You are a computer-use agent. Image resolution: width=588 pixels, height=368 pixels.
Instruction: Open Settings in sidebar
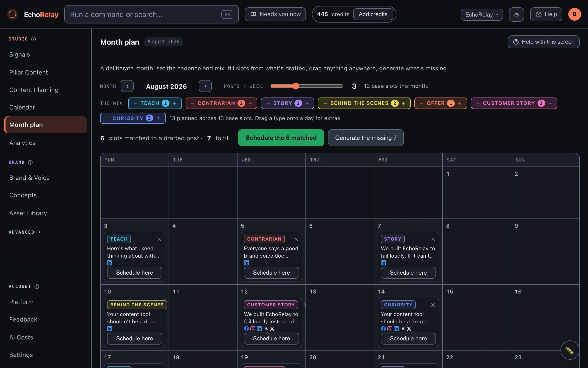[x=46, y=355]
